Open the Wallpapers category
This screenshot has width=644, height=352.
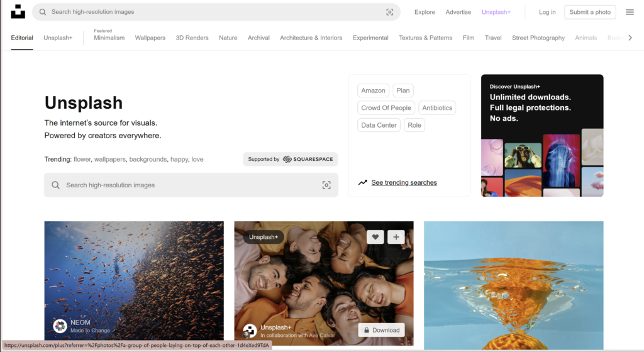point(150,38)
